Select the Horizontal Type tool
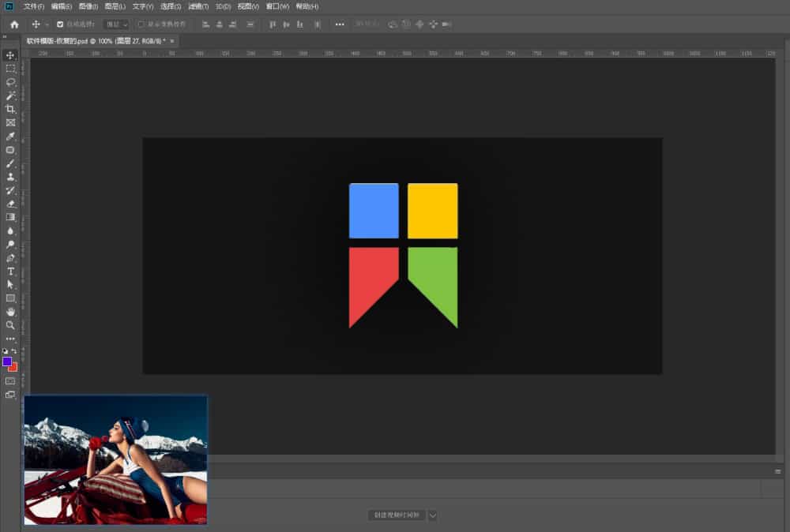This screenshot has height=532, width=790. [10, 272]
